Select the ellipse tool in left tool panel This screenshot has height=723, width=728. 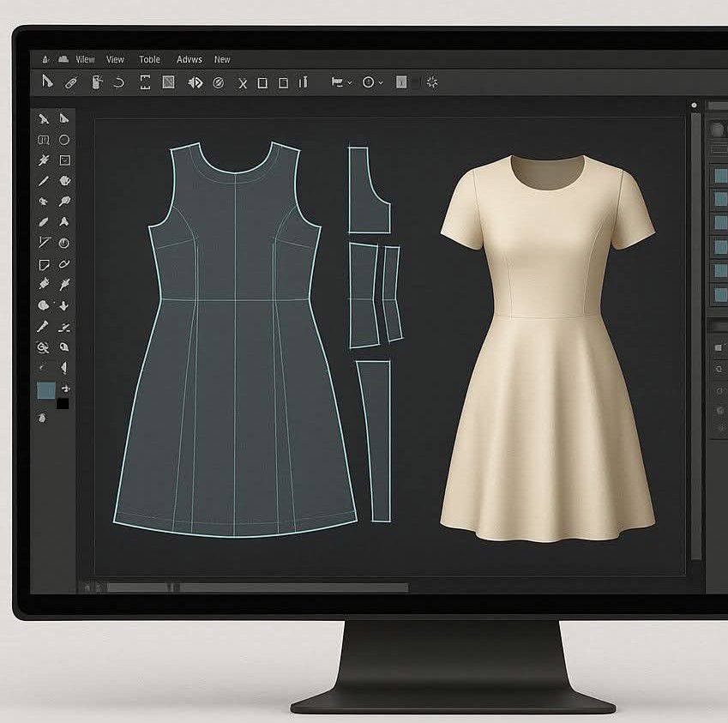pos(64,140)
